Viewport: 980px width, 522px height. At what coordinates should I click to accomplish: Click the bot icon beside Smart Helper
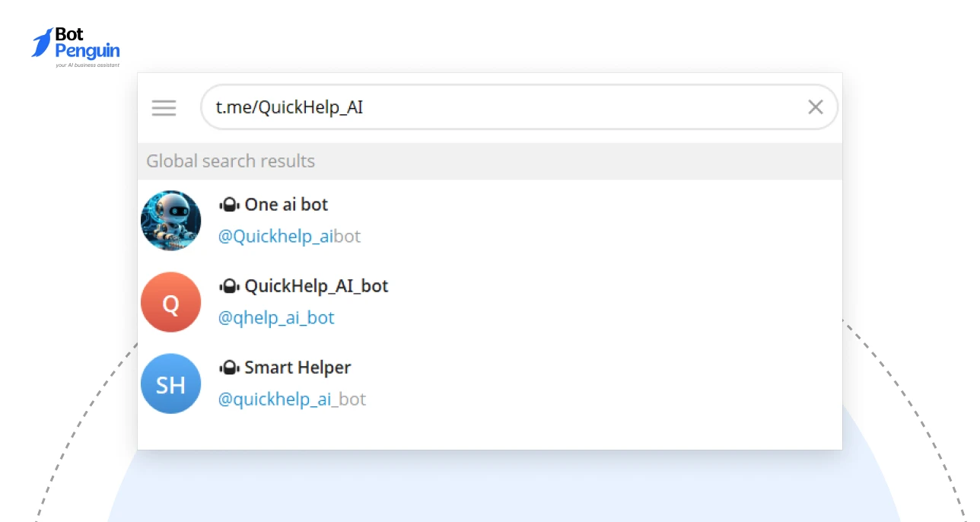pyautogui.click(x=230, y=368)
